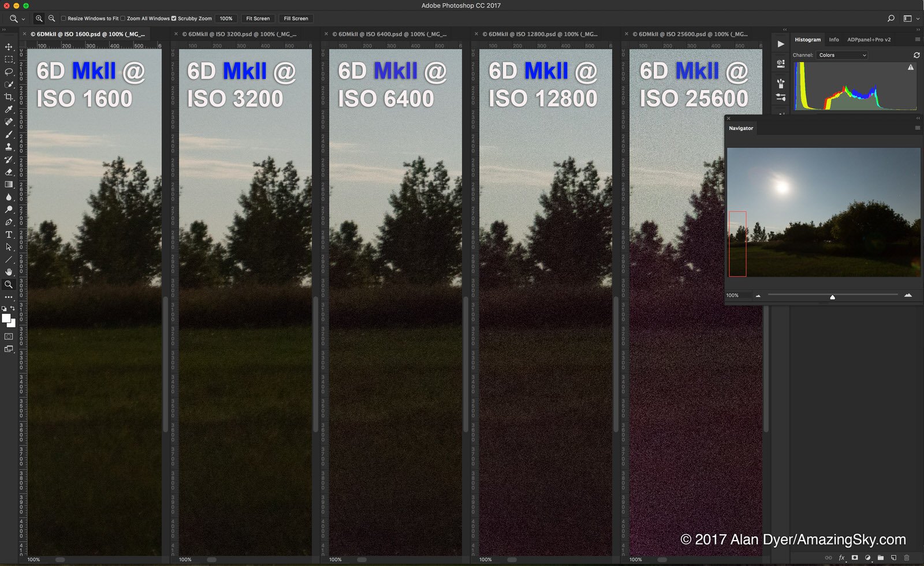
Task: Enable Zoom All Windows checkbox
Action: 123,18
